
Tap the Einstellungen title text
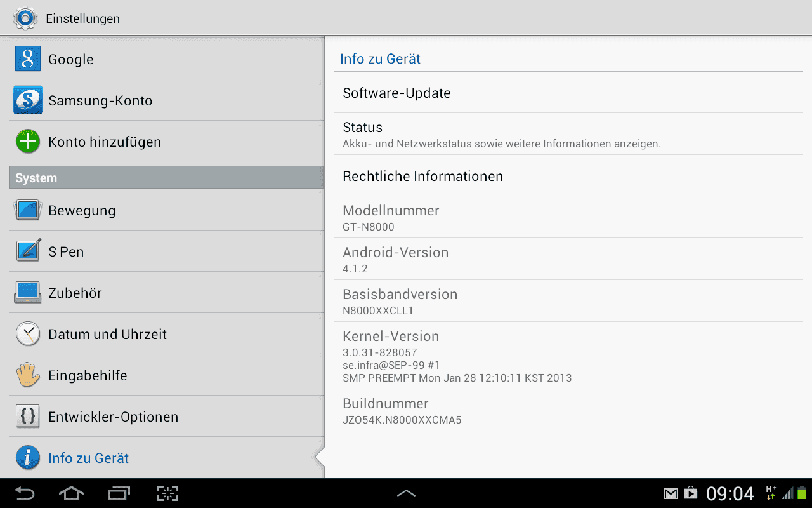tap(82, 18)
